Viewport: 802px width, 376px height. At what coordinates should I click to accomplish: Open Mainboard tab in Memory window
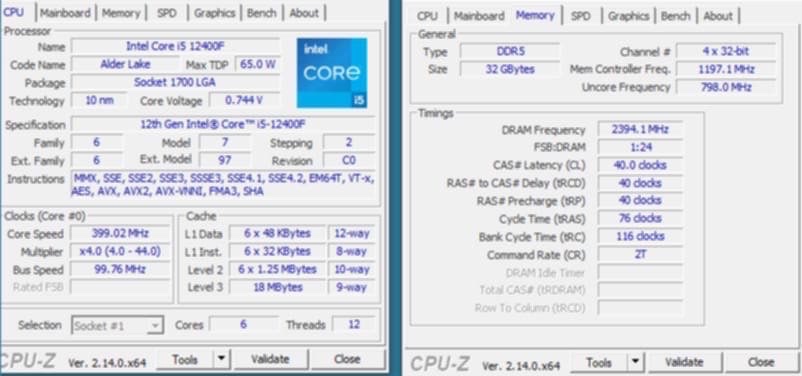point(479,16)
